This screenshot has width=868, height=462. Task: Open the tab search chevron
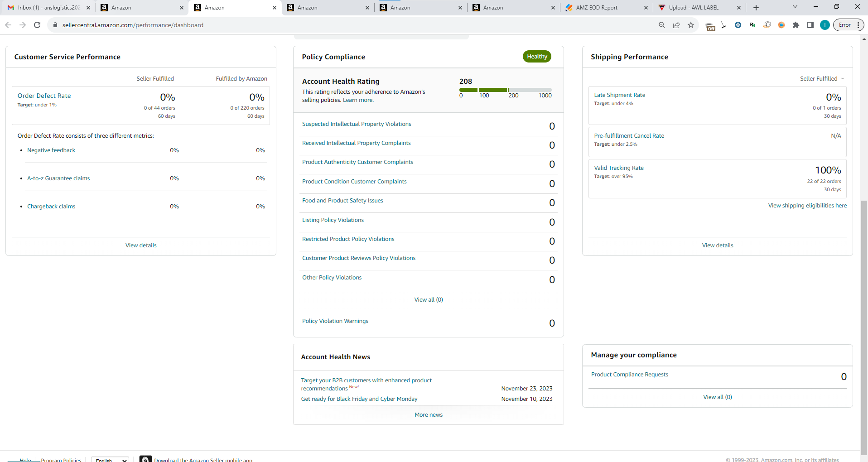pos(795,6)
